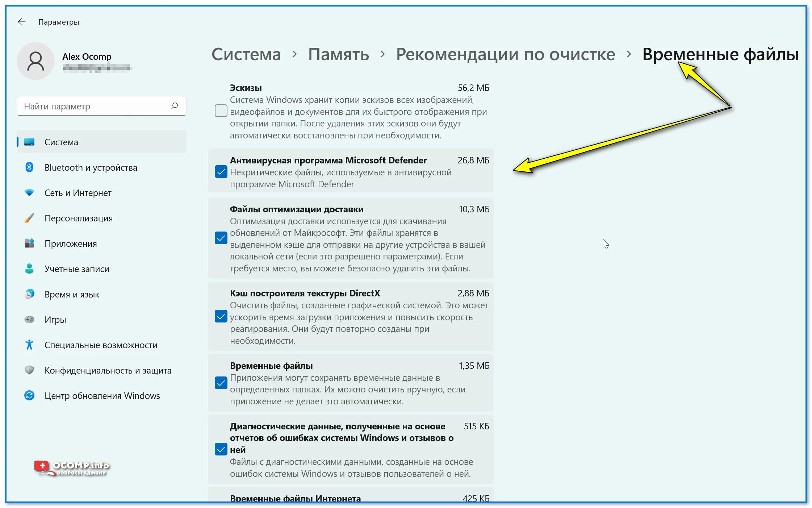Click the Games controller icon

pos(29,320)
